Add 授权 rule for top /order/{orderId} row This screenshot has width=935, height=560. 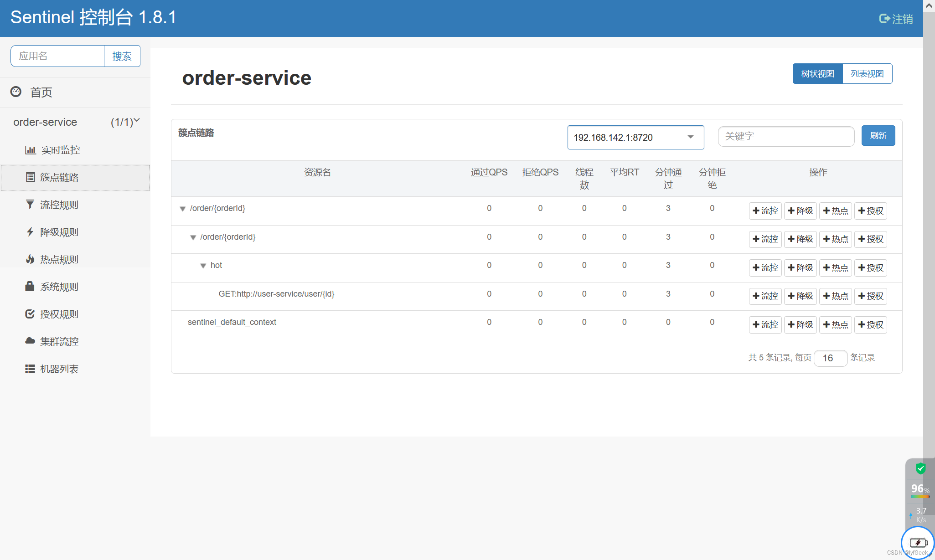coord(870,211)
